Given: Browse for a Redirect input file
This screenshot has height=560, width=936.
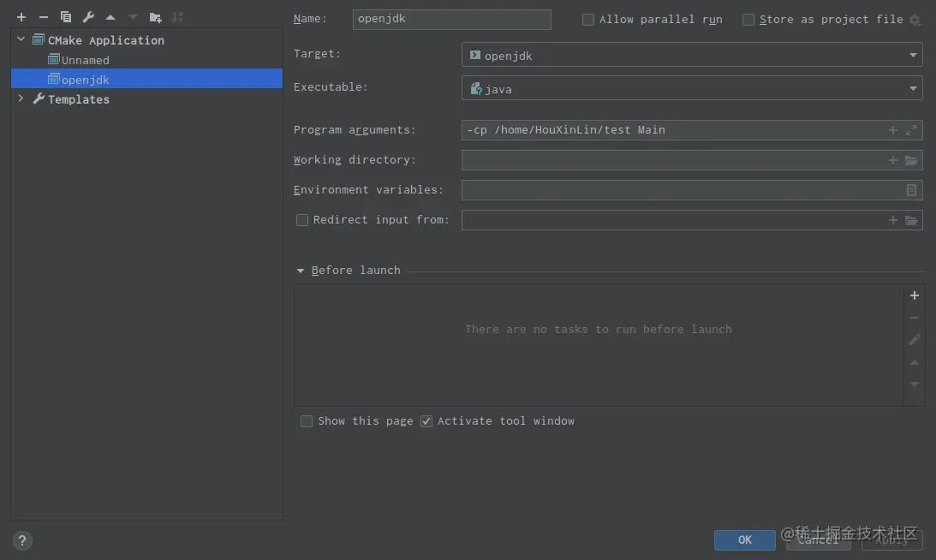Looking at the screenshot, I should 911,220.
